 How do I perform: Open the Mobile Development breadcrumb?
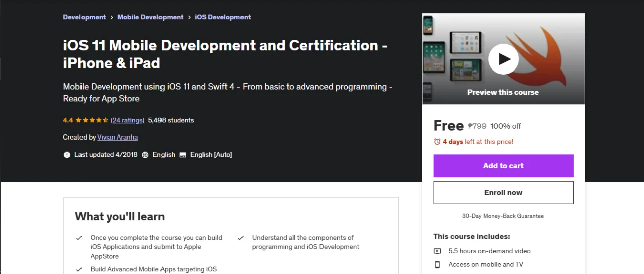pyautogui.click(x=150, y=17)
